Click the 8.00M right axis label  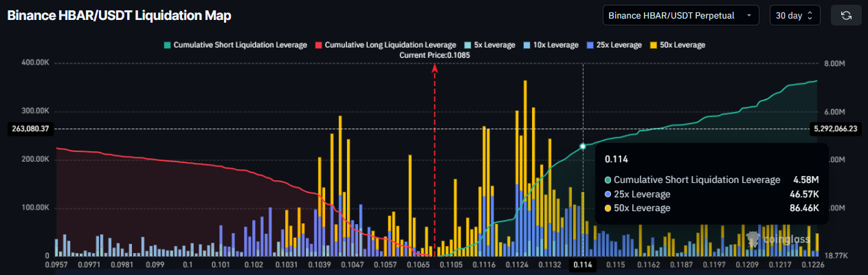coord(834,63)
